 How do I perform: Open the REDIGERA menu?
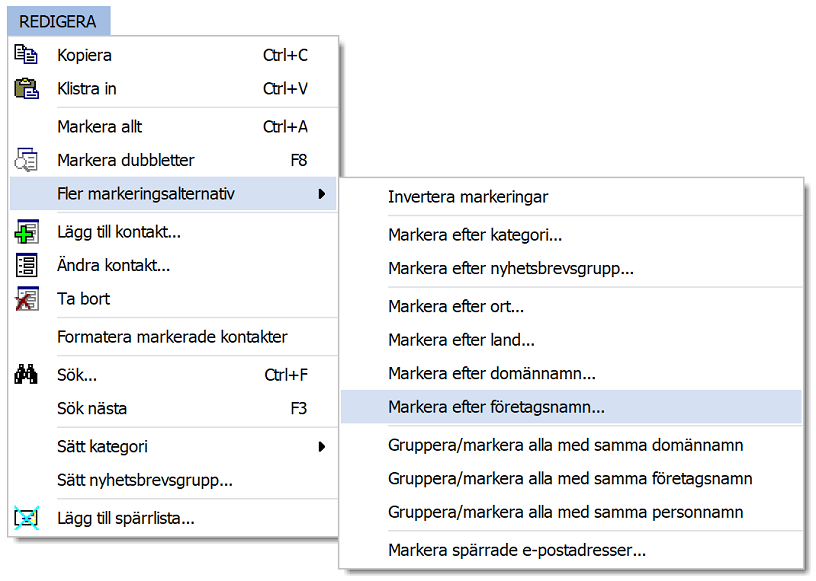[58, 21]
